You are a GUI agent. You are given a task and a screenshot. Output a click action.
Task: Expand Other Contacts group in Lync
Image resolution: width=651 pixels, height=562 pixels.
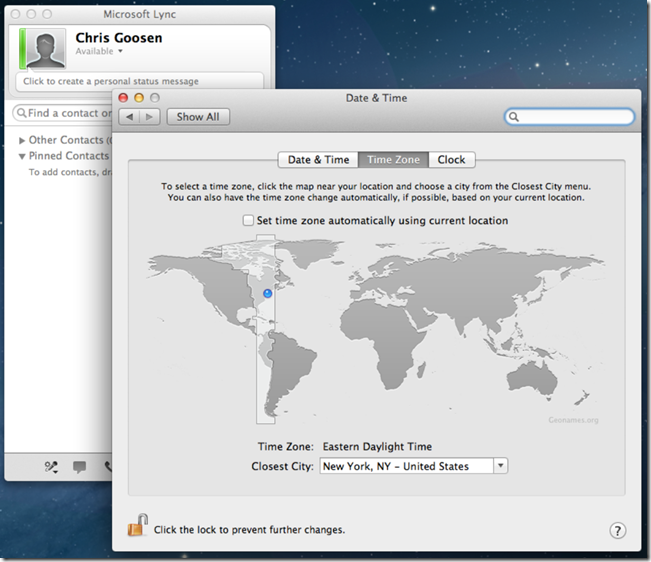point(22,140)
